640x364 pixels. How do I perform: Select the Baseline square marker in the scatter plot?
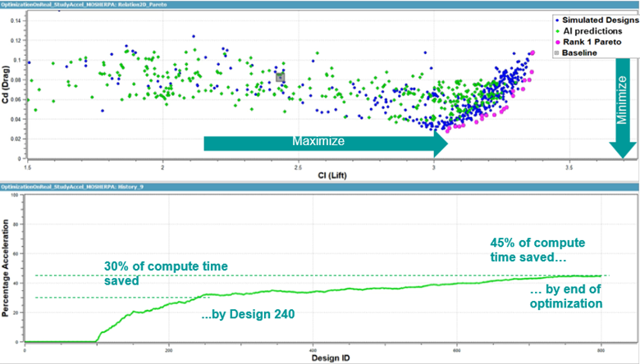click(x=280, y=77)
